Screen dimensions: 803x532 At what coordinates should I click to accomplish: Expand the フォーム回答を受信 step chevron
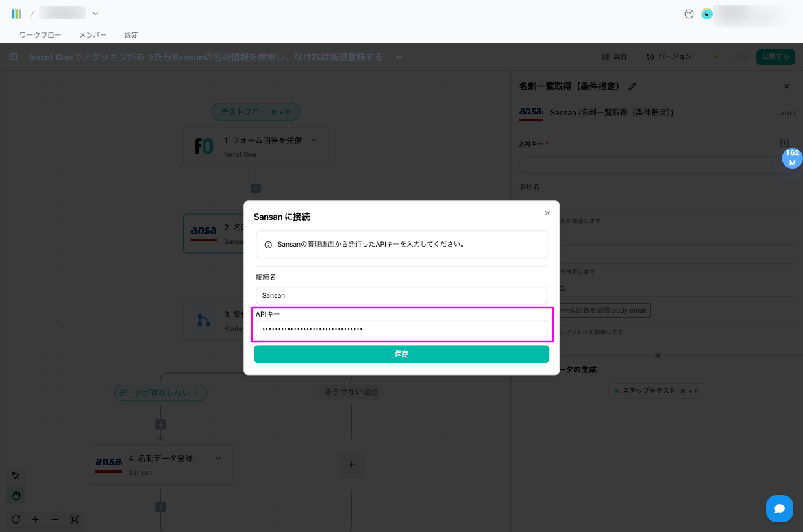[x=314, y=140]
